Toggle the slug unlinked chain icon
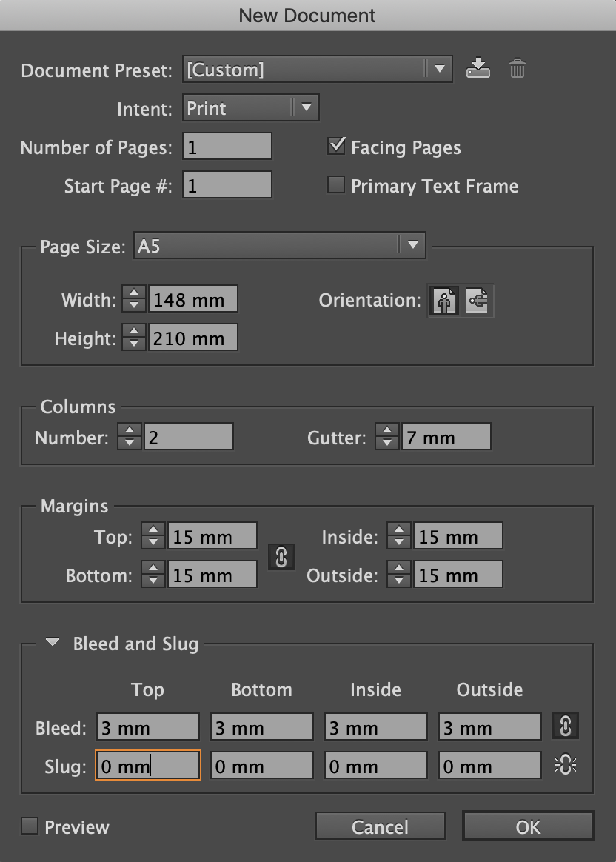 566,765
